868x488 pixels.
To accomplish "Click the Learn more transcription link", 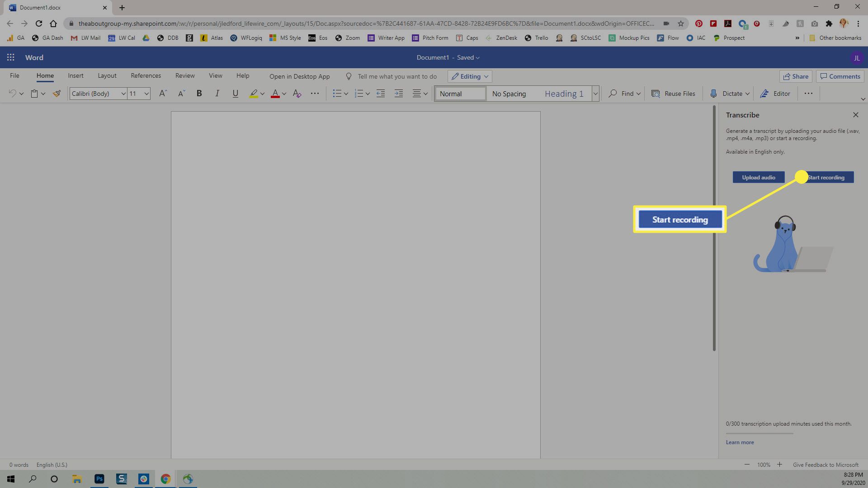I will [x=740, y=442].
